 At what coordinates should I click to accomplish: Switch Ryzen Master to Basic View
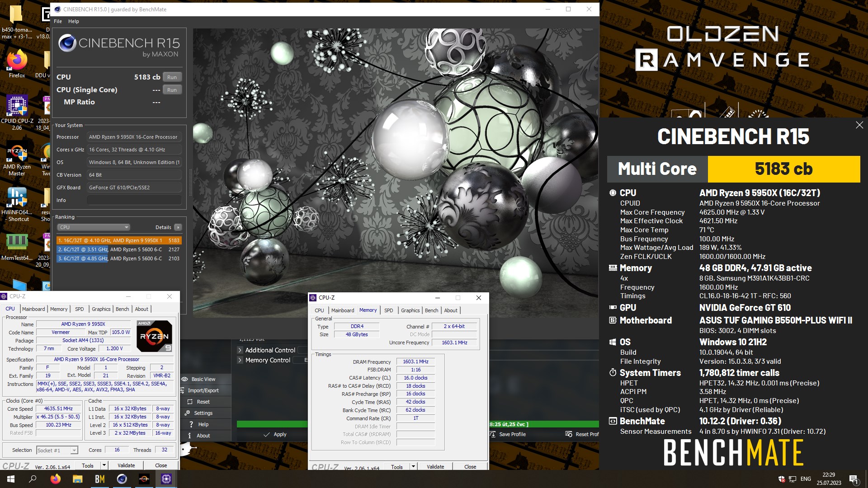pos(203,379)
